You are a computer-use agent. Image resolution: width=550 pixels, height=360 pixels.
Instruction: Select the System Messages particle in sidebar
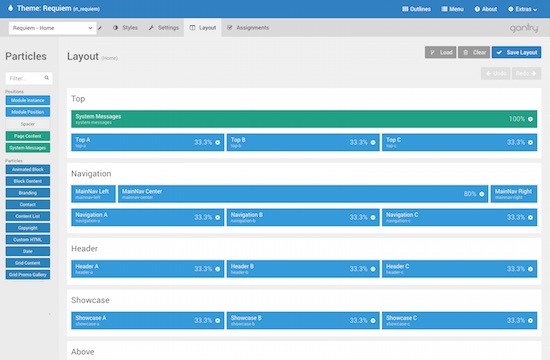coord(28,148)
